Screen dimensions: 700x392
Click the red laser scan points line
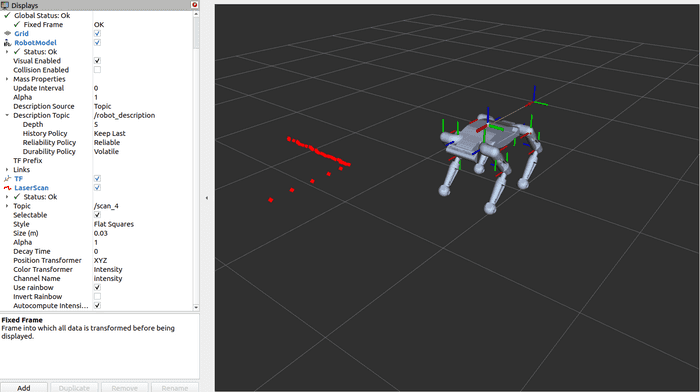pos(319,152)
